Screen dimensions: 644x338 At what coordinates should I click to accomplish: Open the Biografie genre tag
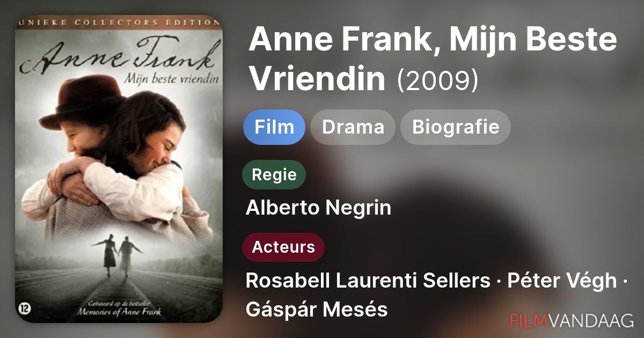[x=456, y=127]
